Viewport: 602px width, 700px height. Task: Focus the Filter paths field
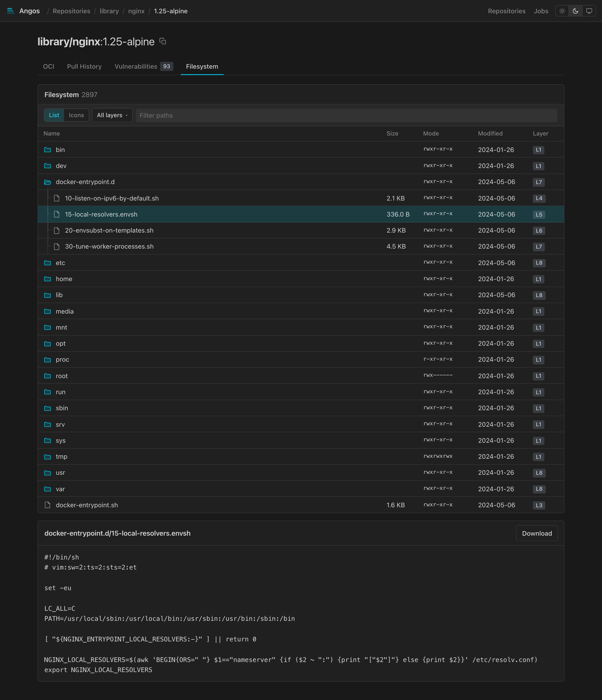click(x=347, y=116)
